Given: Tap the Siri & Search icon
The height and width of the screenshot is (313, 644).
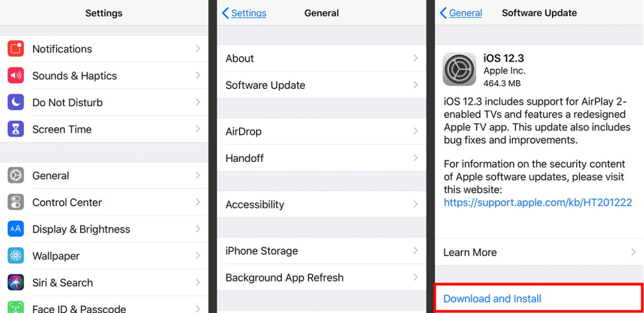Looking at the screenshot, I should click(16, 282).
